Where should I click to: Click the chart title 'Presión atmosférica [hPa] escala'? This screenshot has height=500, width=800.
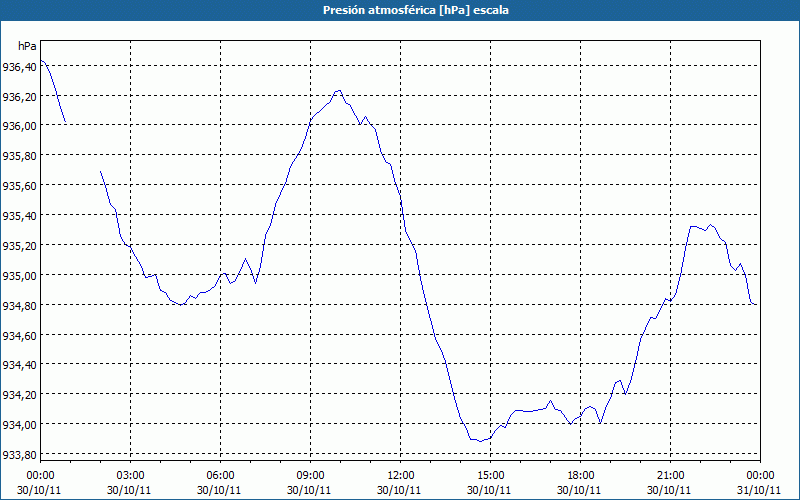(416, 10)
